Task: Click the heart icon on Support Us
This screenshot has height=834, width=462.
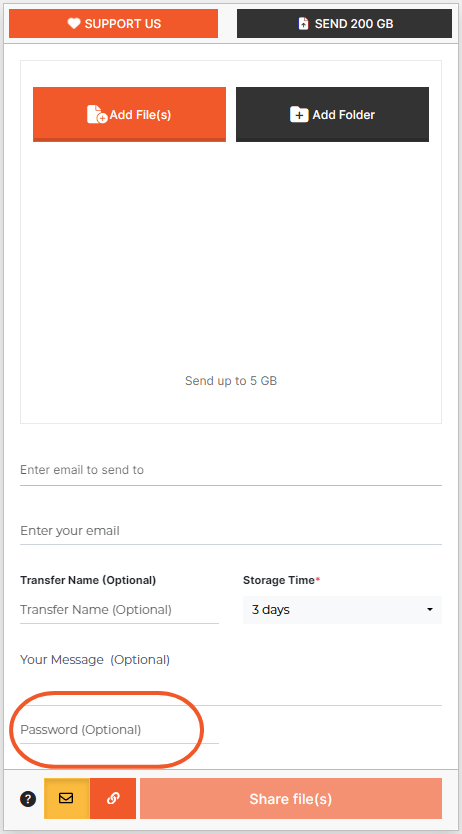Action: (x=74, y=23)
